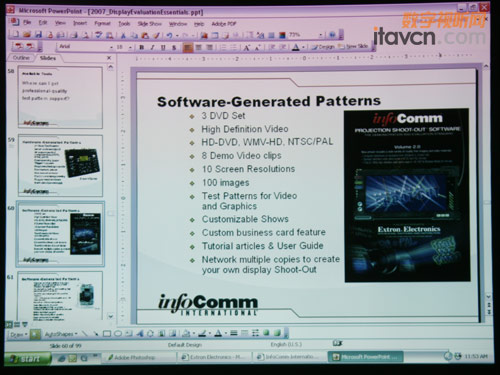Click the Undo arrow icon
The width and height of the screenshot is (500, 375).
point(169,35)
